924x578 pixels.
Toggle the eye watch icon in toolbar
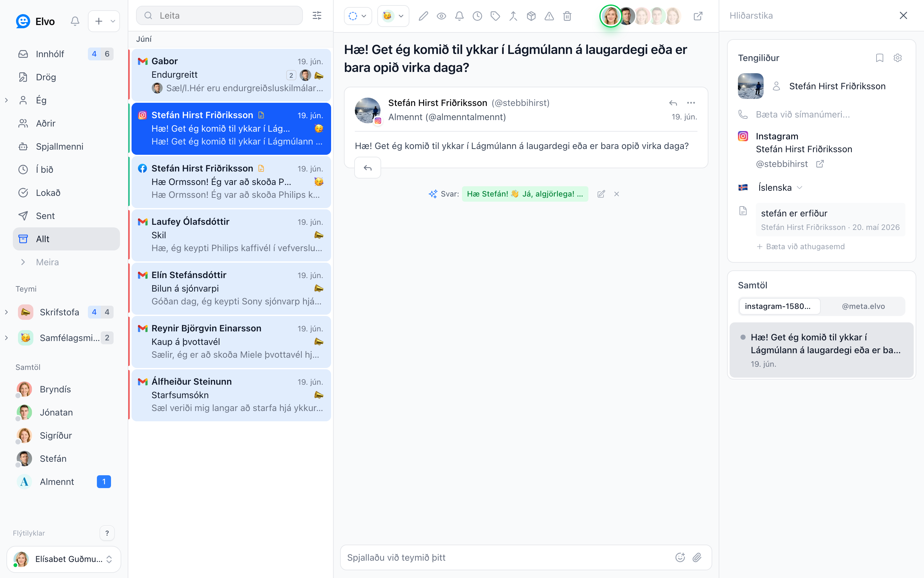tap(441, 16)
